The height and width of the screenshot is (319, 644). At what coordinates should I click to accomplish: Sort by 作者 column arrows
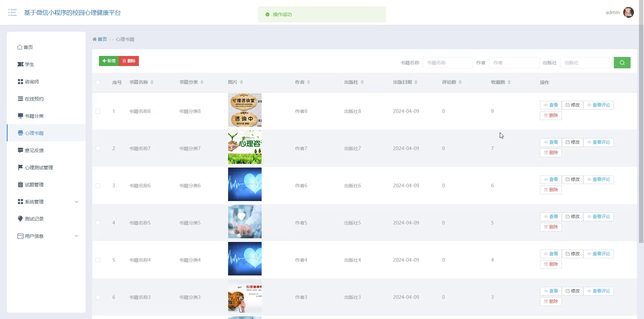309,82
